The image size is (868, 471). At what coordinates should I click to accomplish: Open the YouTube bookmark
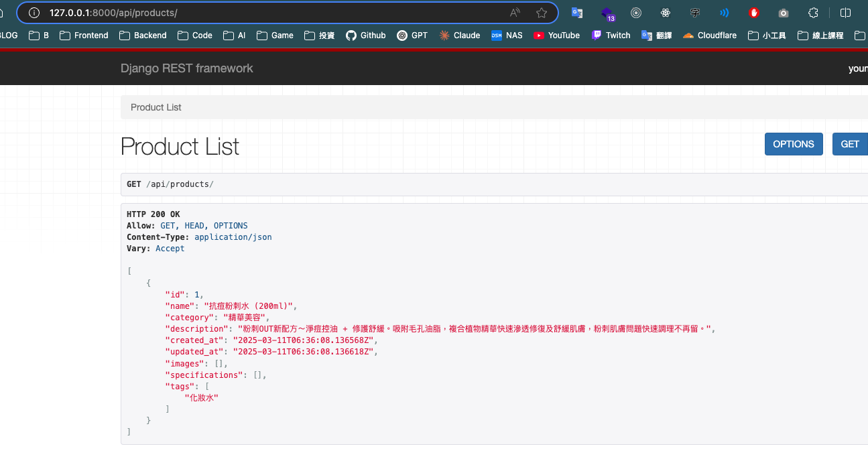(556, 36)
